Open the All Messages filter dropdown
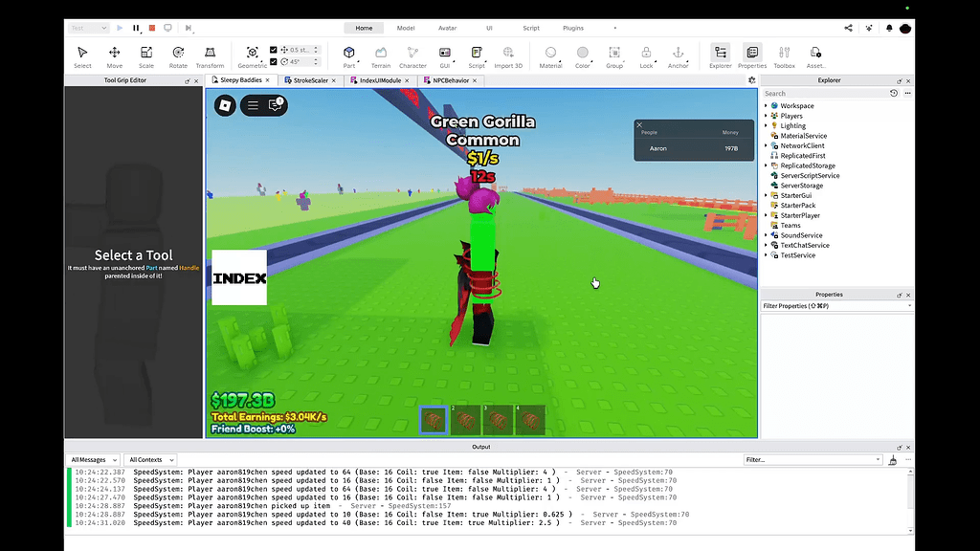This screenshot has width=980, height=551. (93, 459)
